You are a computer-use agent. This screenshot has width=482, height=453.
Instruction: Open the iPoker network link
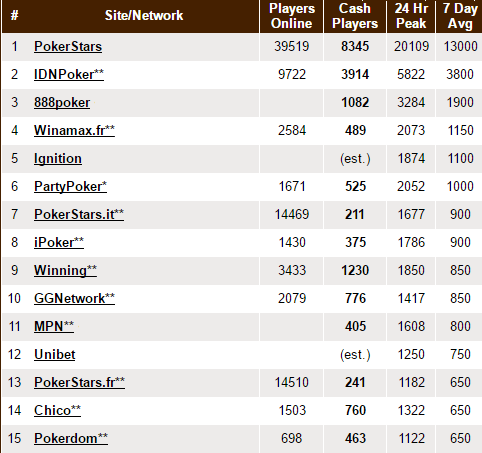59,242
